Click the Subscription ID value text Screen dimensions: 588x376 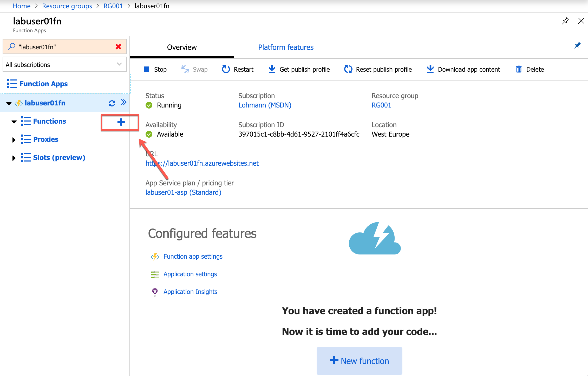point(299,134)
